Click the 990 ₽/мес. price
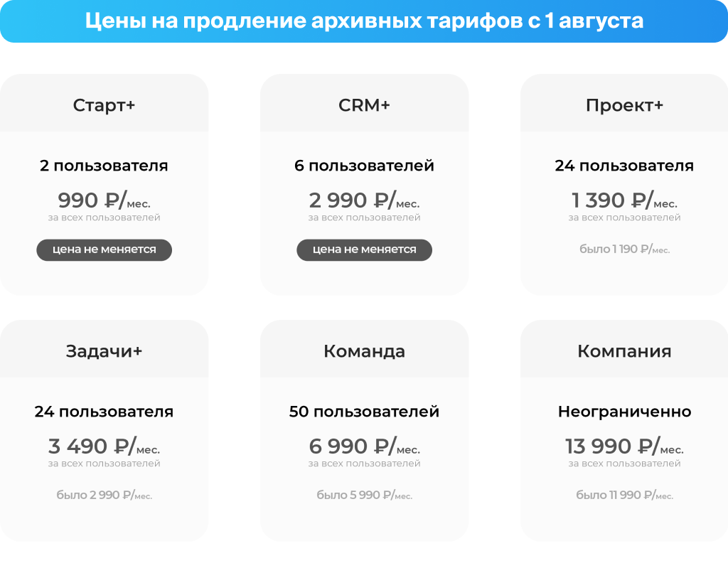 click(x=104, y=200)
